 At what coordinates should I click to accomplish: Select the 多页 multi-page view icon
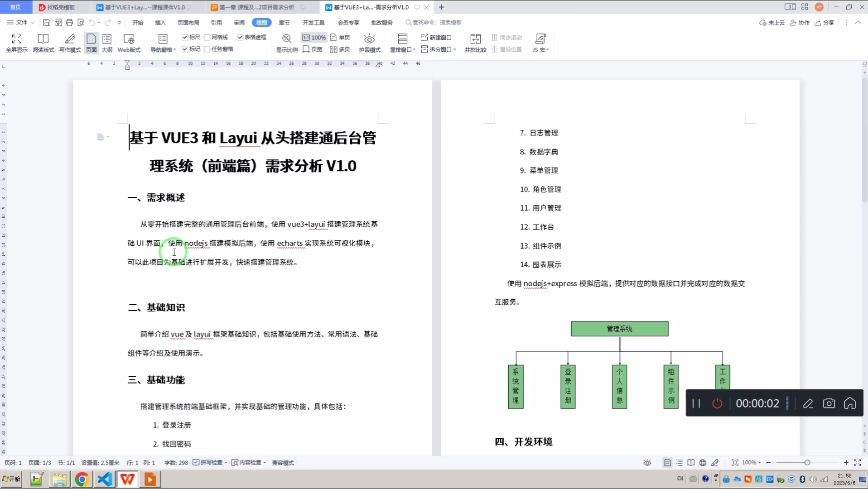pyautogui.click(x=339, y=49)
